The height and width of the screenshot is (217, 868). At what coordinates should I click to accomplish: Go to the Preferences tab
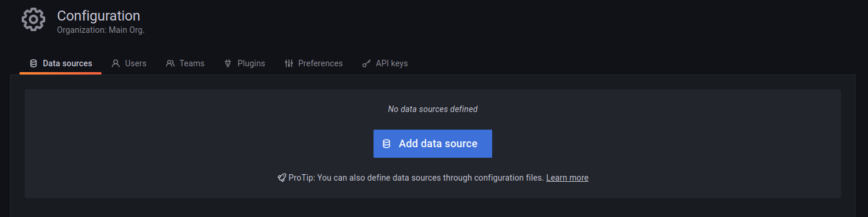pyautogui.click(x=314, y=63)
